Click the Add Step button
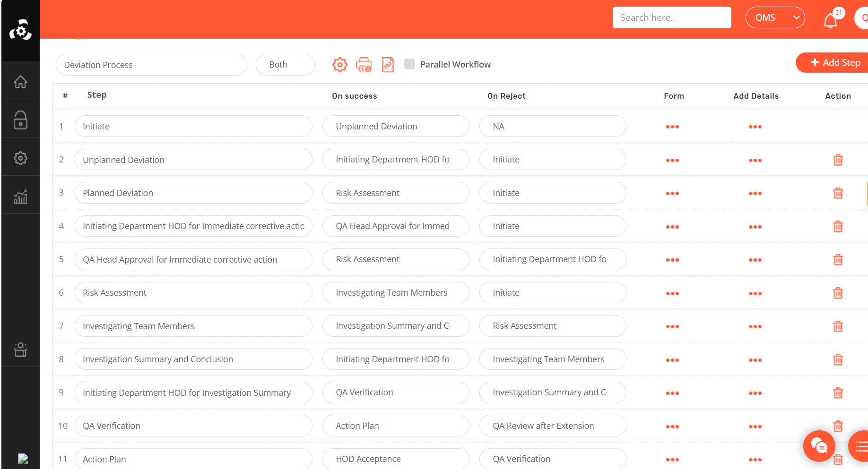Viewport: 868px width, 469px height. (x=833, y=62)
